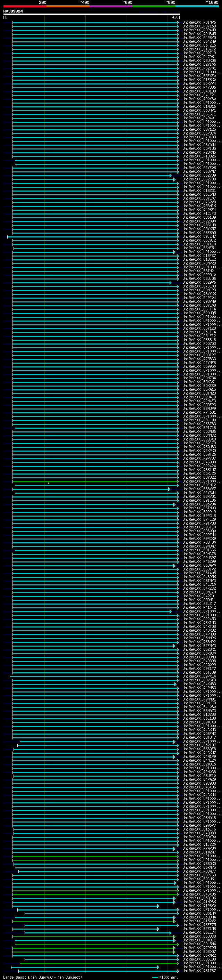The height and width of the screenshot is (980, 222).
Task: Click hit label UniRef100_B9FHI2
Action: 199,485
